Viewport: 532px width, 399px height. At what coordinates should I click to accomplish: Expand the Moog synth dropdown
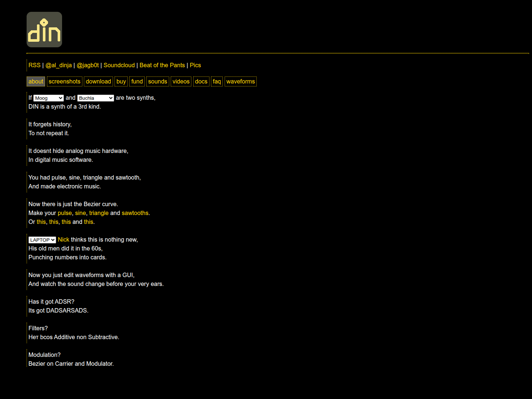[x=49, y=98]
